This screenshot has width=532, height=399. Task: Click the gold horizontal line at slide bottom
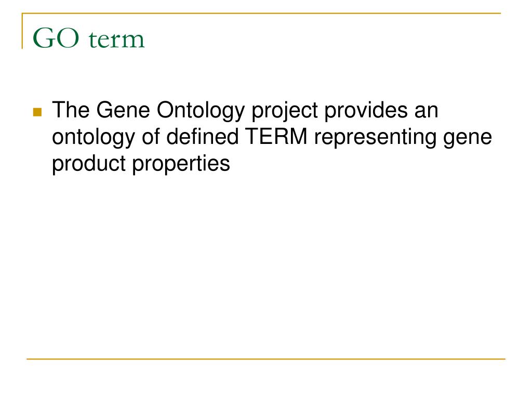266,359
